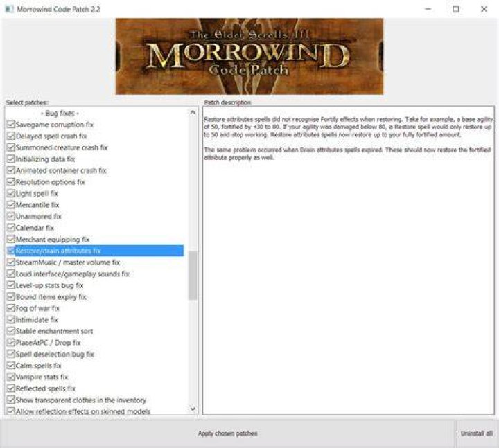The height and width of the screenshot is (448, 499).
Task: Select the 'Savegame corruption fix' label
Action: pyautogui.click(x=55, y=125)
